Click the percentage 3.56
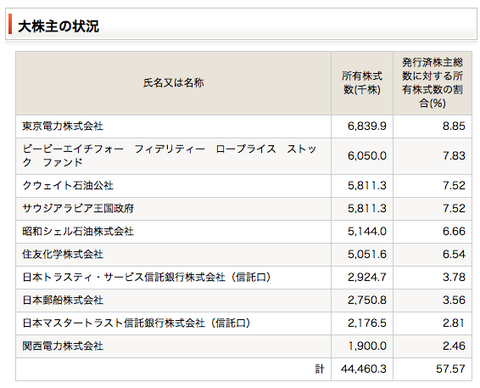 pyautogui.click(x=454, y=300)
